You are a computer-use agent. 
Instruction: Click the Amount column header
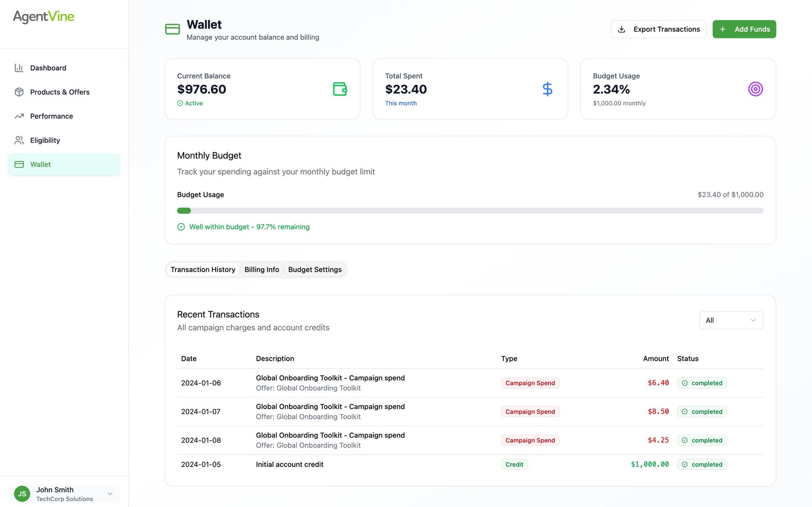pos(656,358)
